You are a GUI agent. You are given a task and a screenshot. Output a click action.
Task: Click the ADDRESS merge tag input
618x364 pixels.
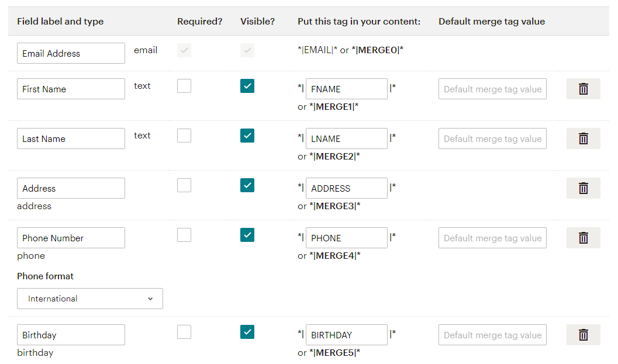tap(347, 188)
